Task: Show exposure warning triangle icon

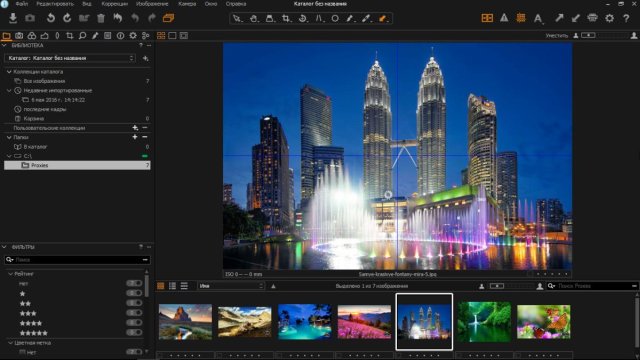Action: [504, 18]
